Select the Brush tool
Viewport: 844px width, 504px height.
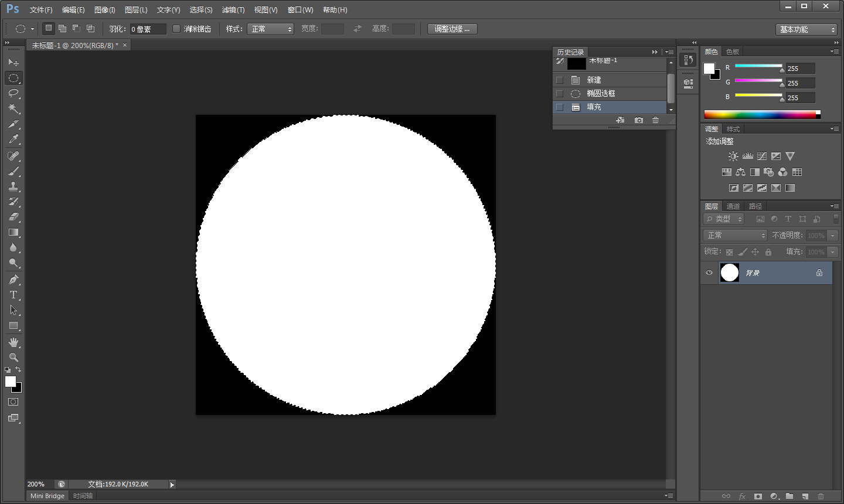coord(13,171)
